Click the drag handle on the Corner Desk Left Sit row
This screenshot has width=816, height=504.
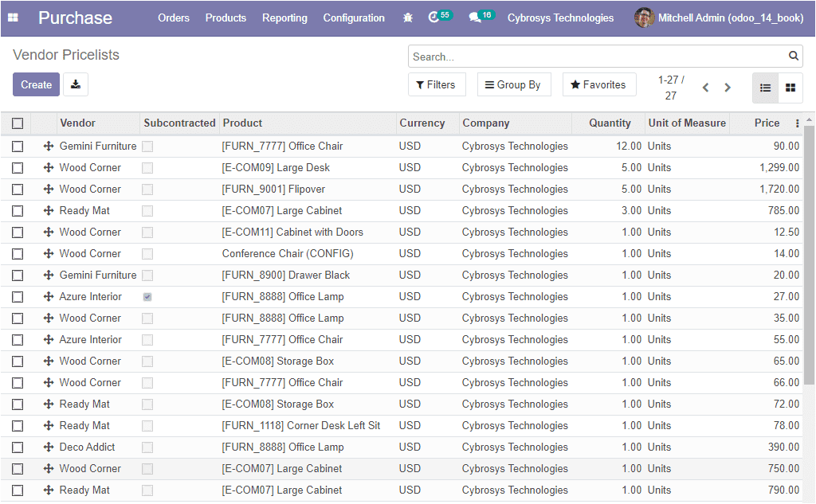49,425
